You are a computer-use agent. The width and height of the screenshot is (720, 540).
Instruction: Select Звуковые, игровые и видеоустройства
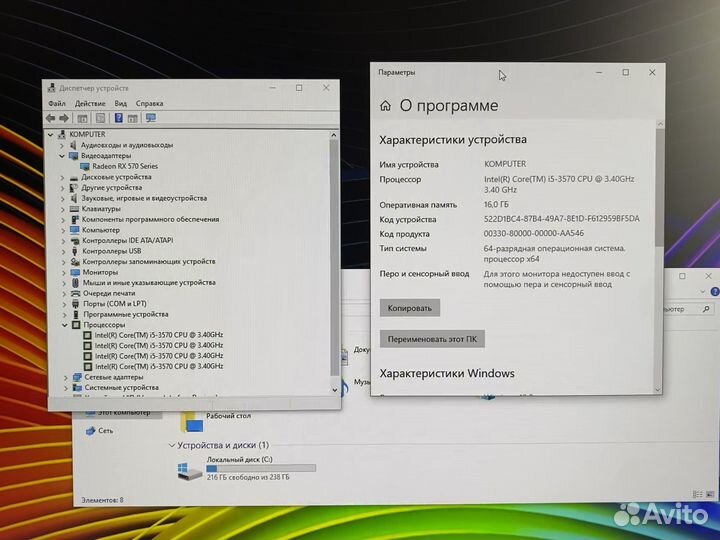[x=144, y=198]
